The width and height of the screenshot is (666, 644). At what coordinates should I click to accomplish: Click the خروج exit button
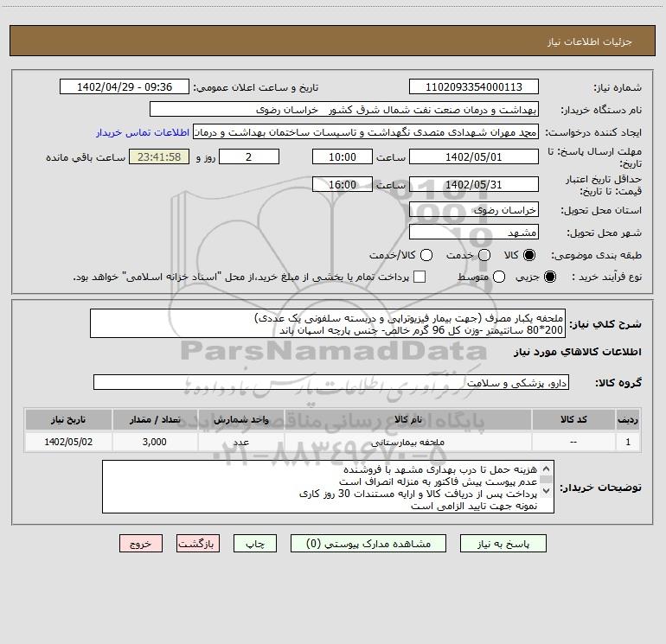click(x=141, y=544)
